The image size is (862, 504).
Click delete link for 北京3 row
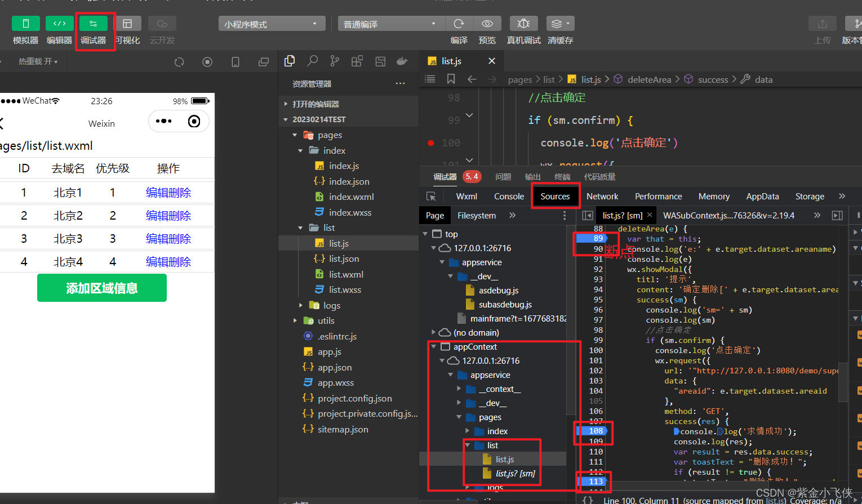180,239
